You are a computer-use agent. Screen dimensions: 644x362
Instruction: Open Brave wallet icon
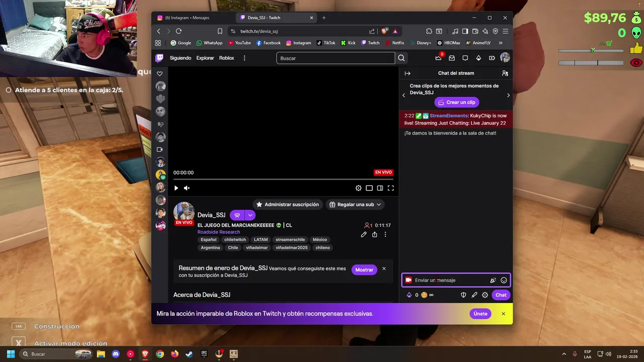(x=475, y=31)
